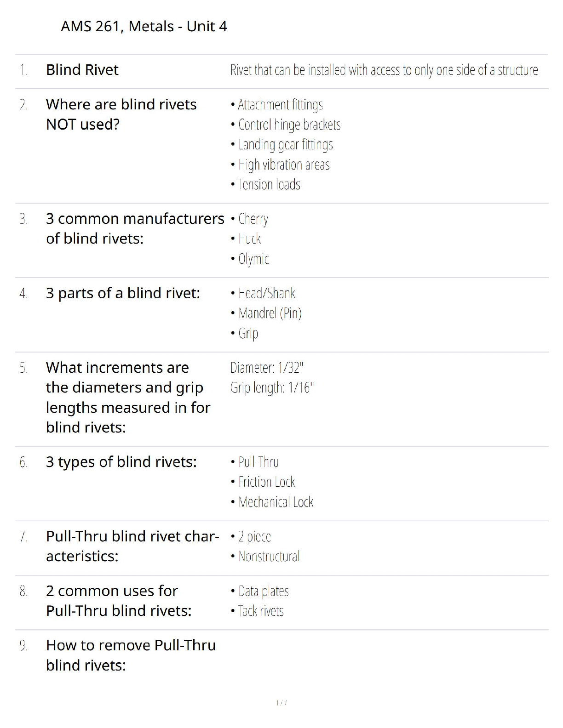
Task: Click the question 'Where are blind rivets NOT used?'
Action: [121, 114]
